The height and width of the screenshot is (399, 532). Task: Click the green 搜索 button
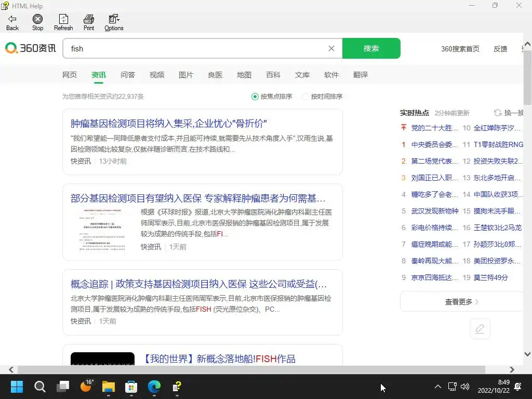371,48
